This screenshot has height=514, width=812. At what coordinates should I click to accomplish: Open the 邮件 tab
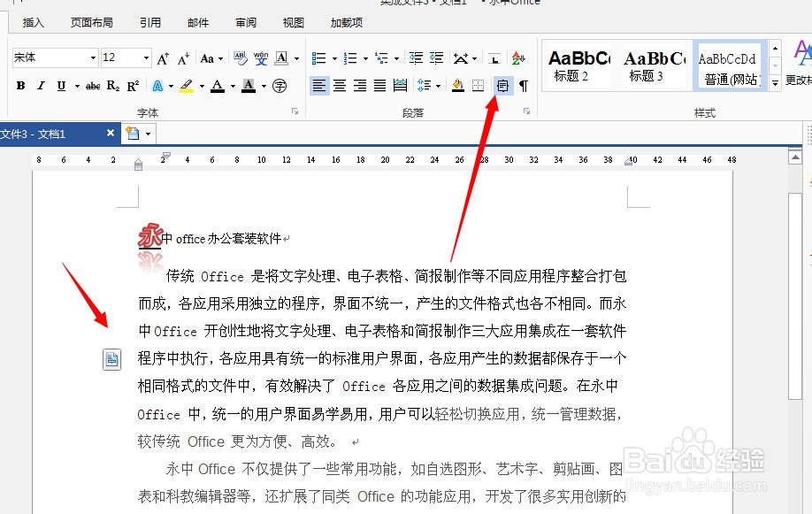(198, 23)
